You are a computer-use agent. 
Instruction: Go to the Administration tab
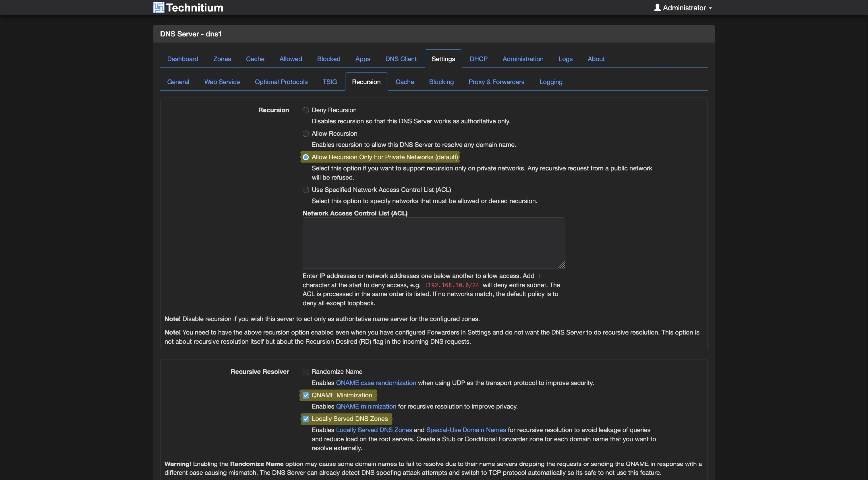point(523,59)
